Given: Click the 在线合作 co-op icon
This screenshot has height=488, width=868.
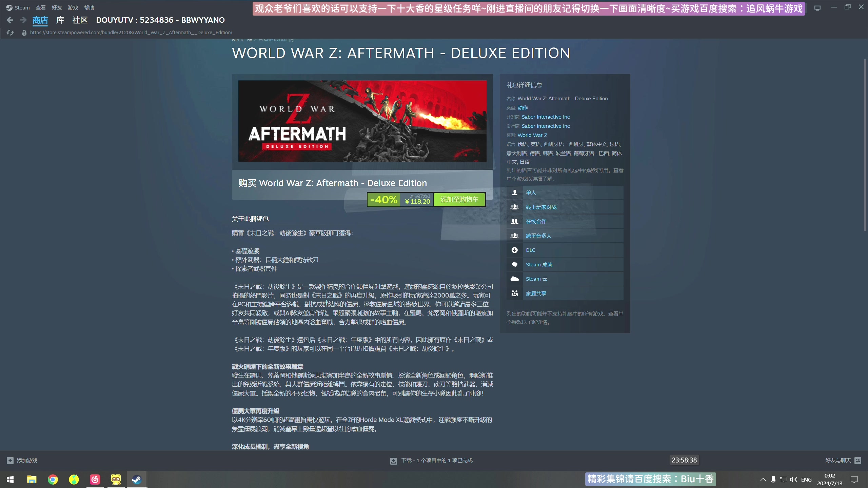Looking at the screenshot, I should pyautogui.click(x=514, y=221).
